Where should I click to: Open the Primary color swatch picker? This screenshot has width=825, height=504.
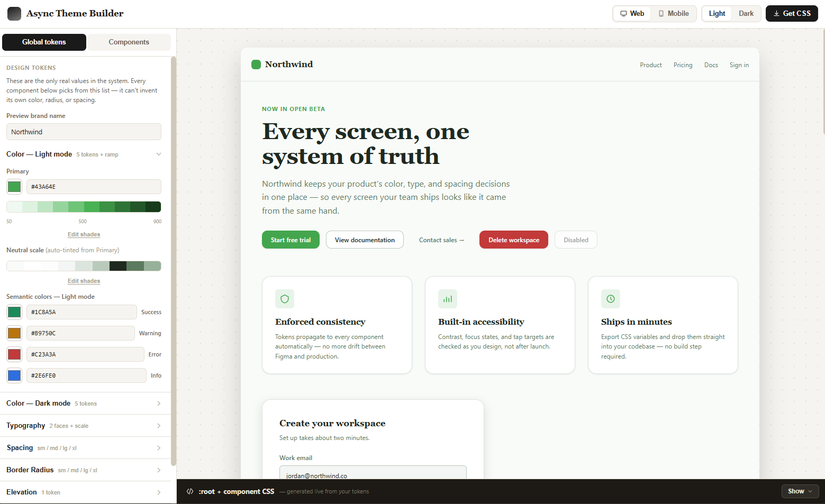pyautogui.click(x=14, y=187)
